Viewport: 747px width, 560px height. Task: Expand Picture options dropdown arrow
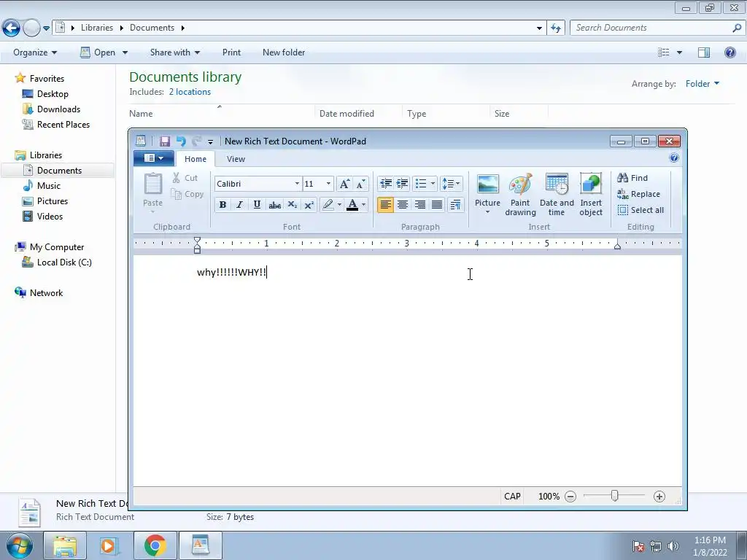coord(487,212)
